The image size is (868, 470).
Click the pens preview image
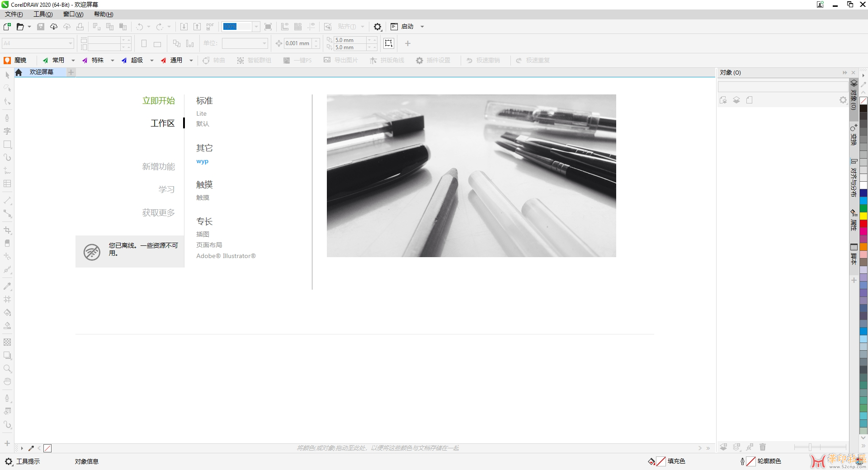click(x=471, y=176)
